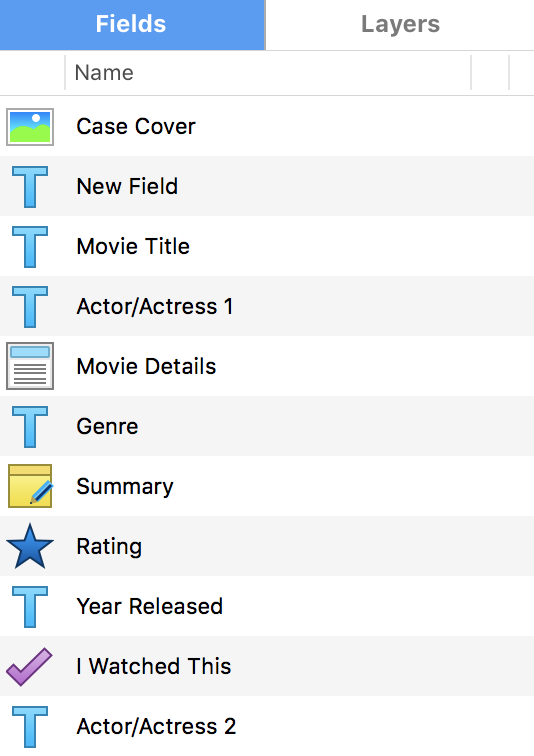Select the New Field text icon
Image resolution: width=534 pixels, height=756 pixels.
tap(30, 187)
